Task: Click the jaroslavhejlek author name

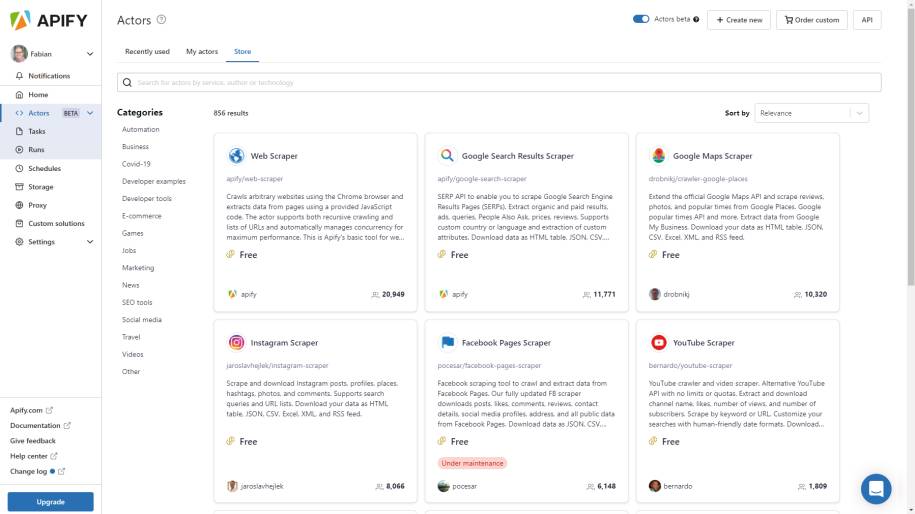Action: point(261,486)
